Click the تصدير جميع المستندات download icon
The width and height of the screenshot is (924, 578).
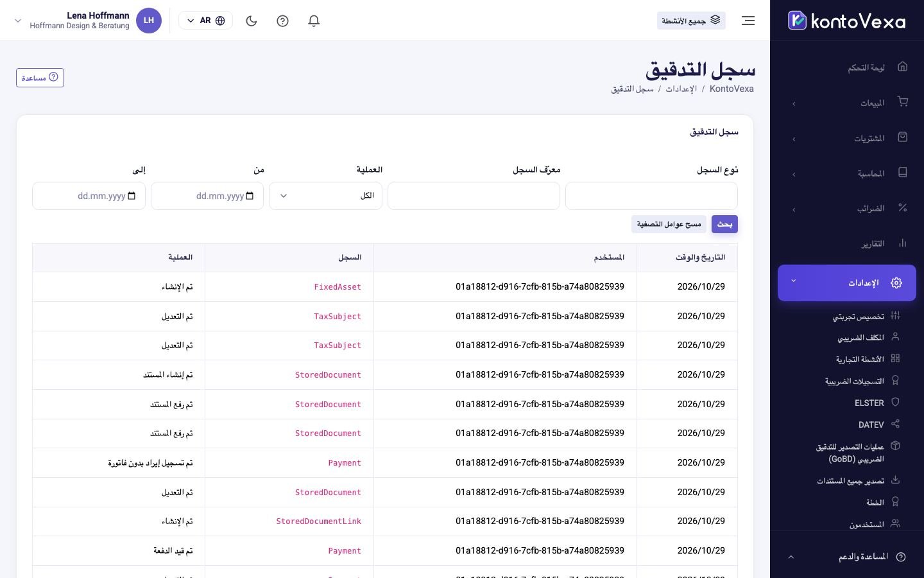click(896, 480)
